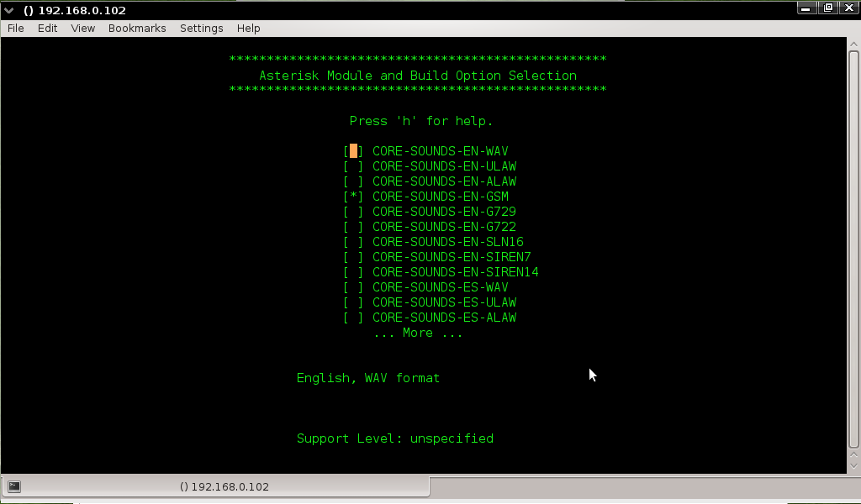Viewport: 861px width, 504px height.
Task: Toggle checkbox for CORE-SOUNDS-ES-ALAW
Action: coord(353,318)
